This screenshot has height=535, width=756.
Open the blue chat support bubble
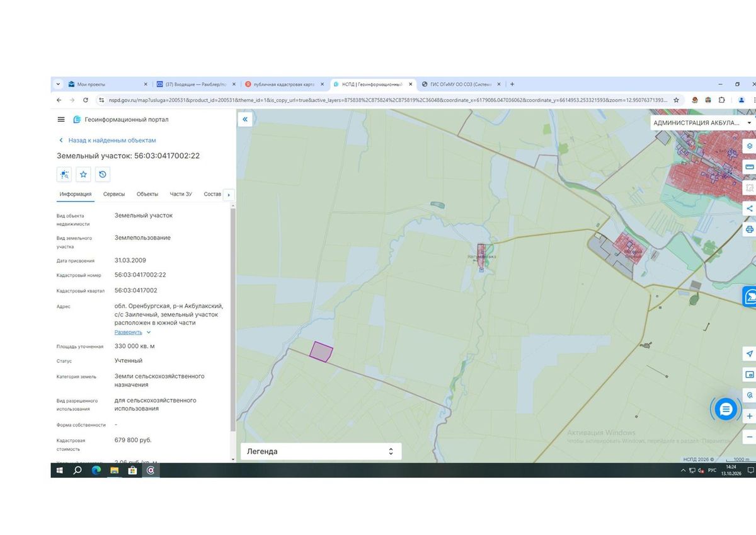pos(726,410)
